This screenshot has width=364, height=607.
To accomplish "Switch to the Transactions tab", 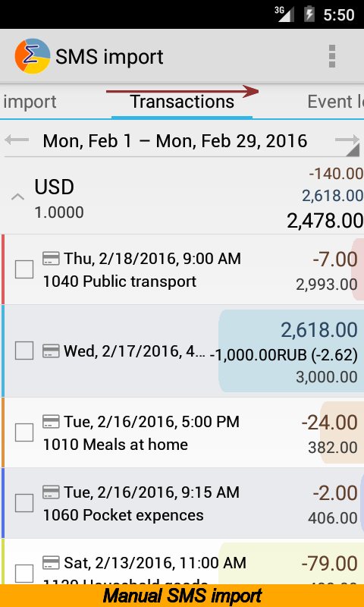I will coord(182,102).
